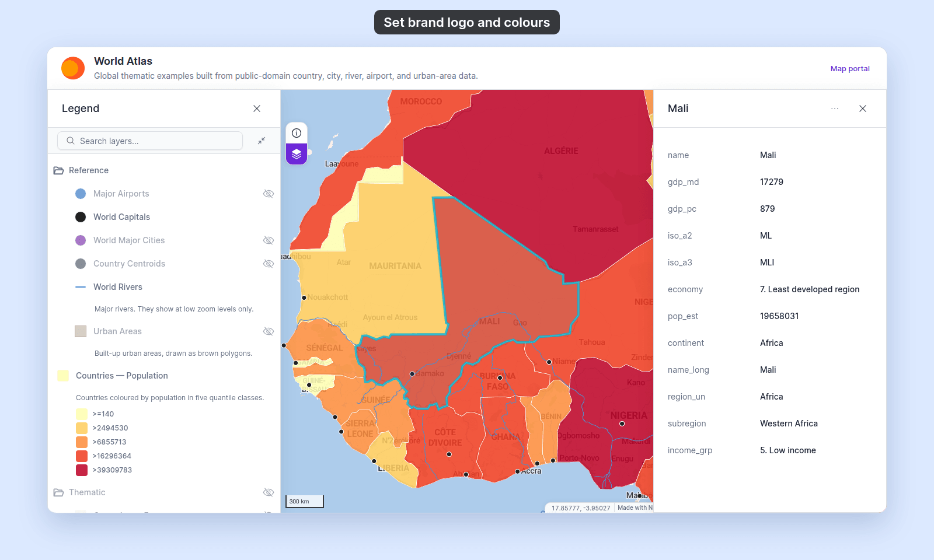Viewport: 934px width, 560px height.
Task: Click the search magnifier icon
Action: pyautogui.click(x=71, y=141)
